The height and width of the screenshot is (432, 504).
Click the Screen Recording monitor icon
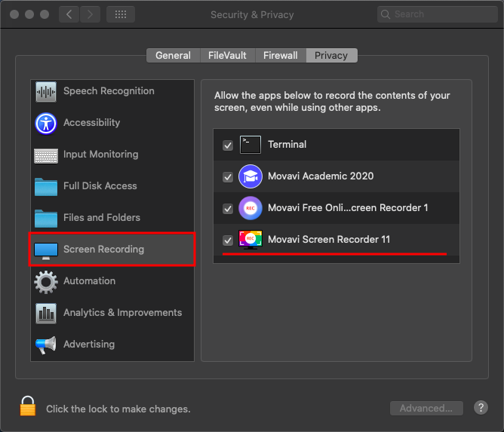46,251
